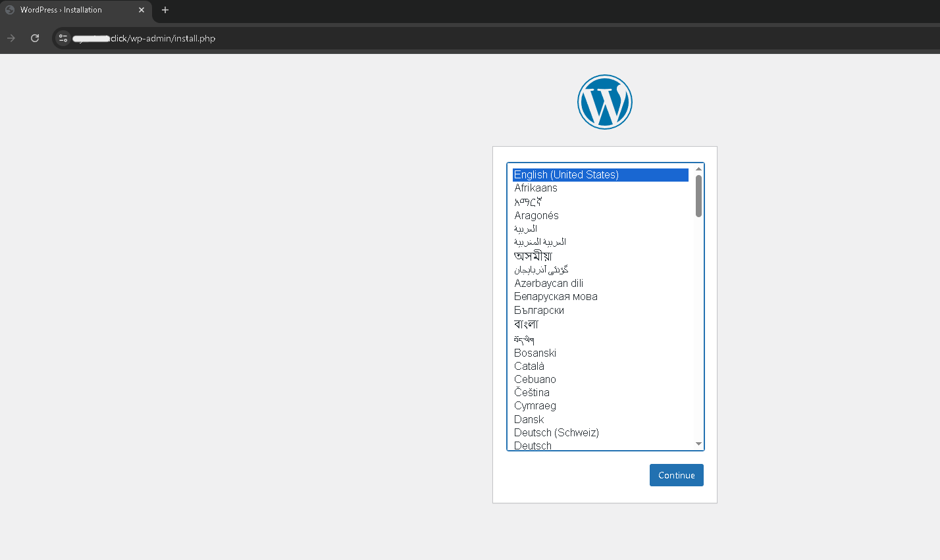The height and width of the screenshot is (560, 940).
Task: Click the WordPress logo
Action: click(605, 102)
